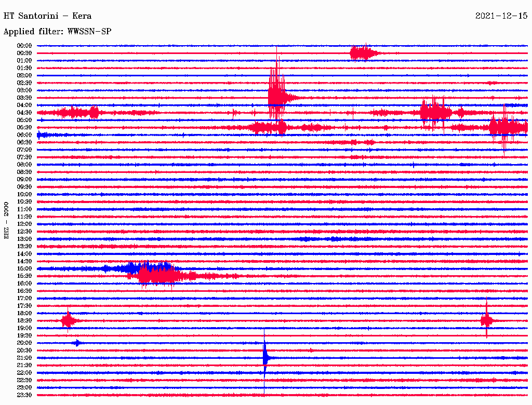Click the 19:30 time label

[x=24, y=335]
